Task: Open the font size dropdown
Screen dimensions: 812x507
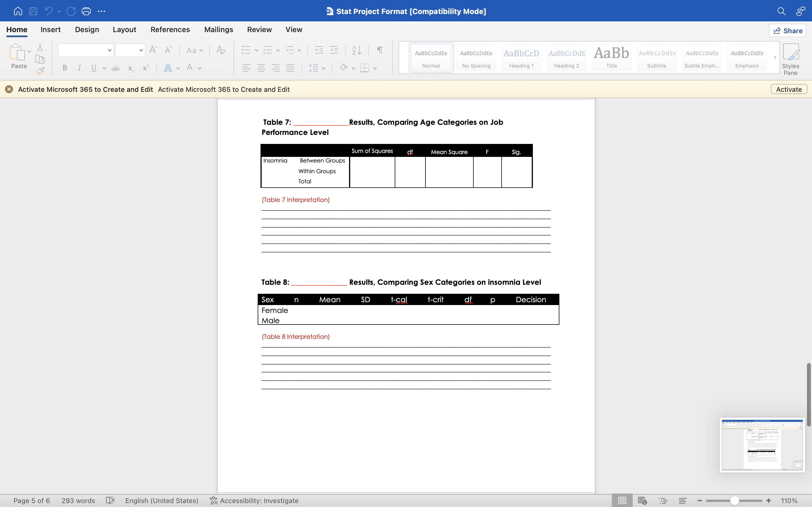Action: pyautogui.click(x=141, y=50)
